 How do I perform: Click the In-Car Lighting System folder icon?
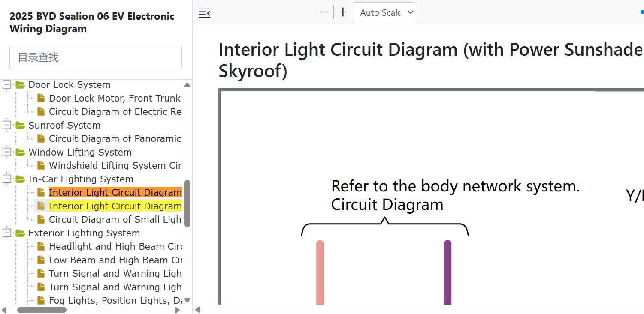(x=20, y=179)
